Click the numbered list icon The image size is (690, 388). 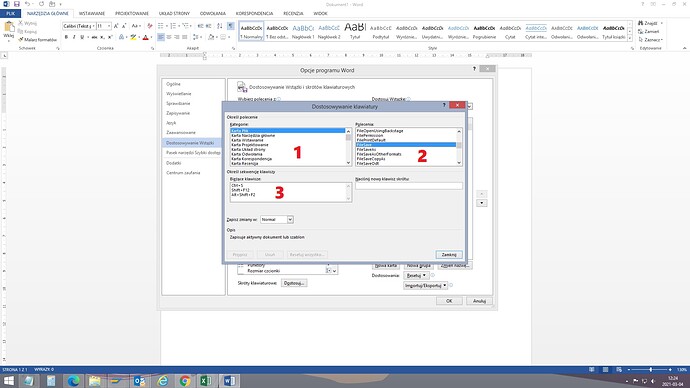[173, 26]
